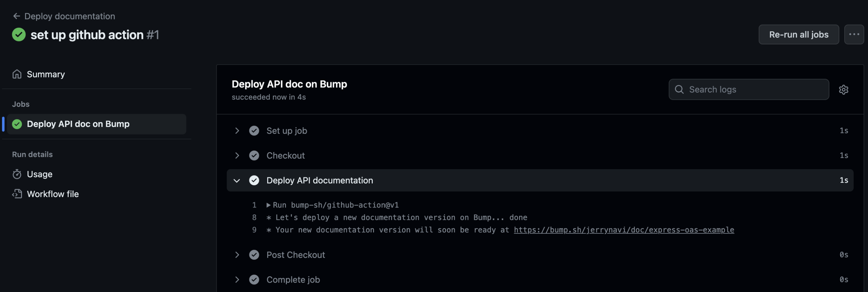Screen dimensions: 868x292
Task: Expand the Set up job step
Action: click(237, 130)
